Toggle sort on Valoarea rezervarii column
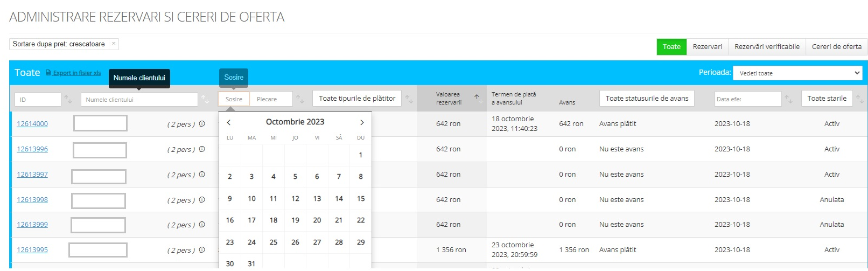The width and height of the screenshot is (868, 271). pyautogui.click(x=477, y=97)
